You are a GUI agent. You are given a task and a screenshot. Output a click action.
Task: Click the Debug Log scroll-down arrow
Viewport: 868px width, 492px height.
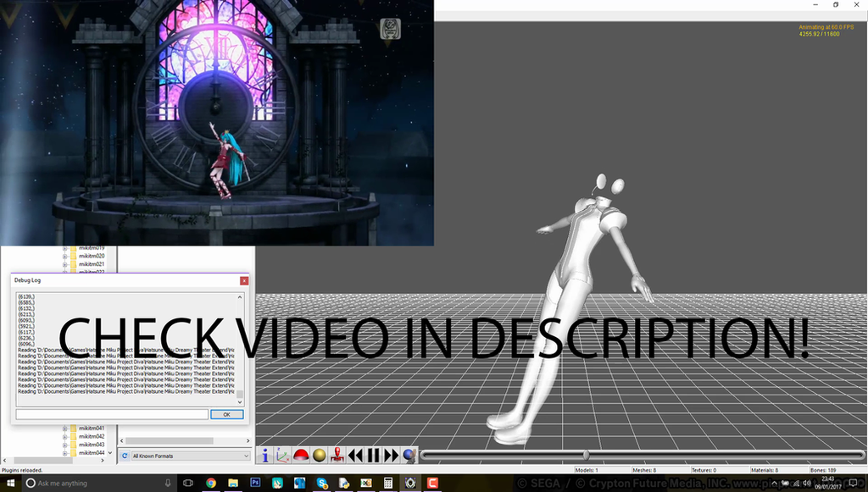240,402
